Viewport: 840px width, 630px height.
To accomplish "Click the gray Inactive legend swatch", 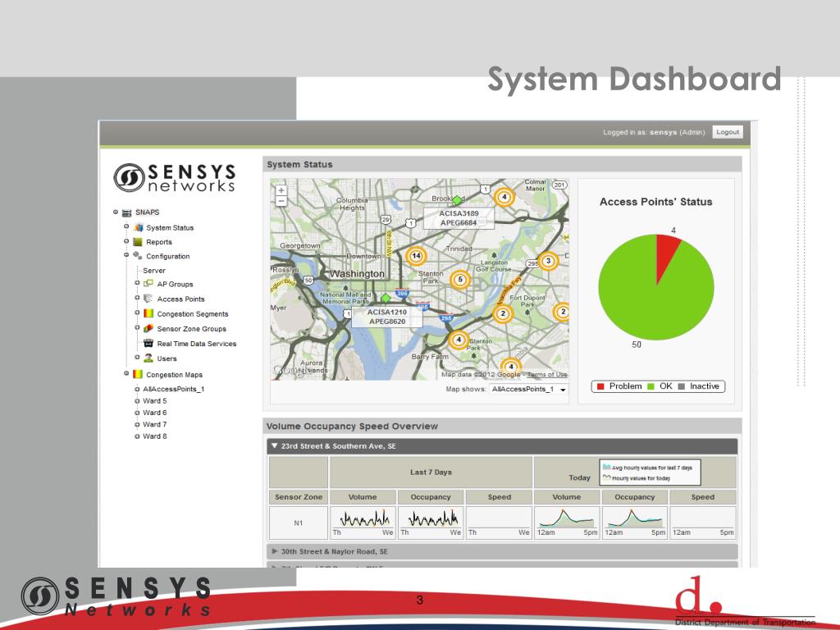I will [682, 386].
